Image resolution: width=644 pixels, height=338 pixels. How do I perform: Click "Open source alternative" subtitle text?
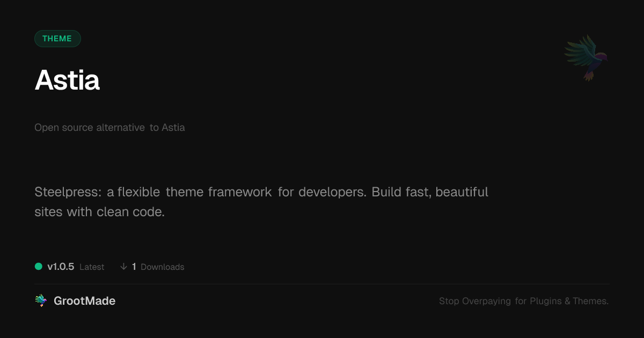click(90, 128)
